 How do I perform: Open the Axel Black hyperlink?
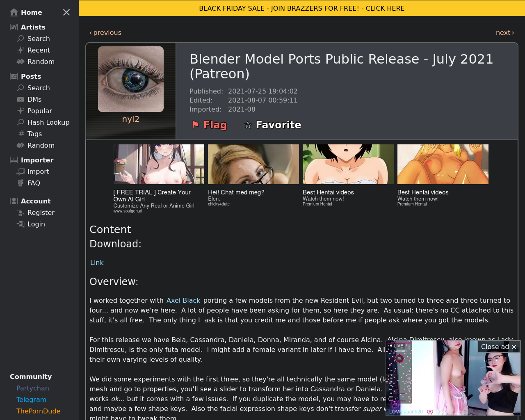[x=183, y=300]
